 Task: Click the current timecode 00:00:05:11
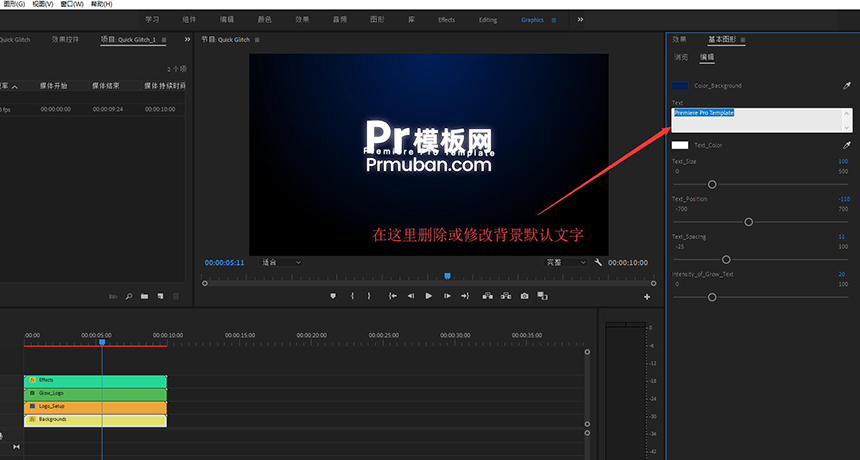click(x=224, y=263)
